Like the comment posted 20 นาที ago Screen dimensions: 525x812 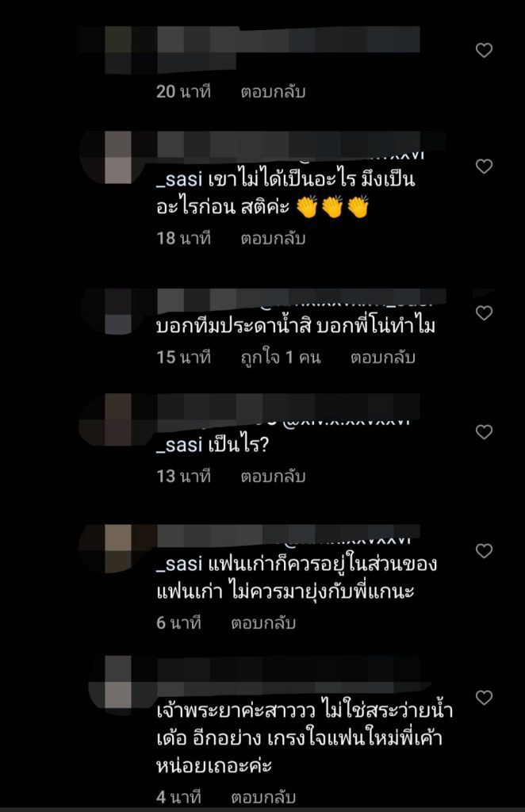tap(484, 50)
